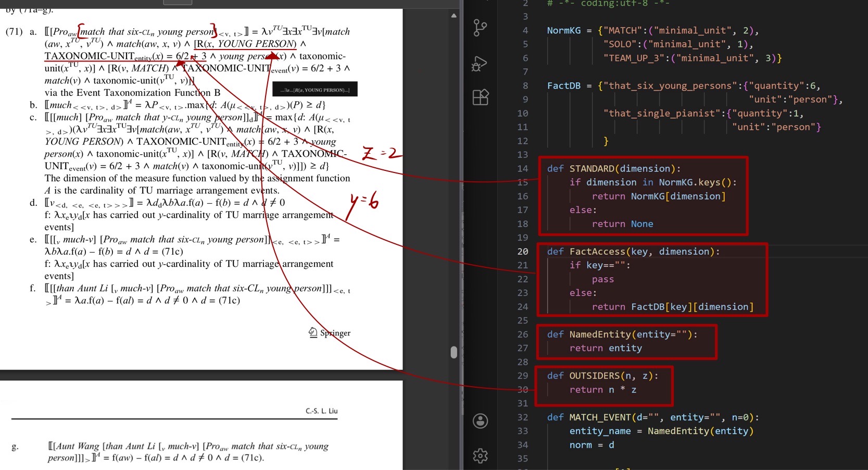Click the 'return n * z' statement
The height and width of the screenshot is (470, 868).
(x=603, y=390)
